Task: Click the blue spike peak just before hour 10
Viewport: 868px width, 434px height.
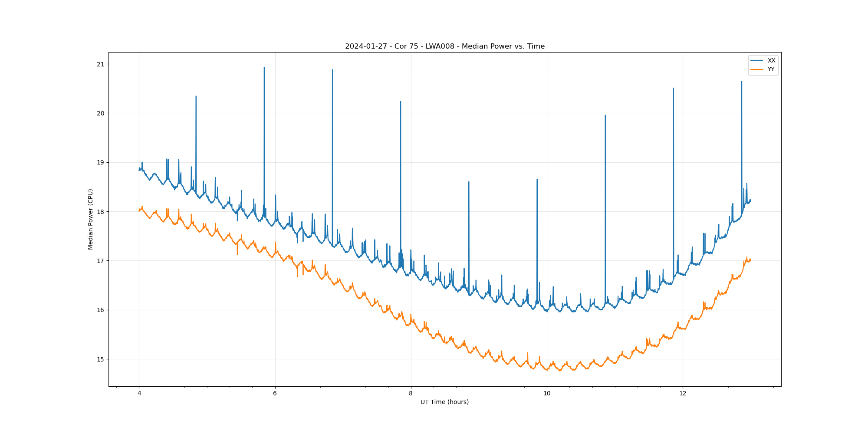Action: pyautogui.click(x=537, y=180)
